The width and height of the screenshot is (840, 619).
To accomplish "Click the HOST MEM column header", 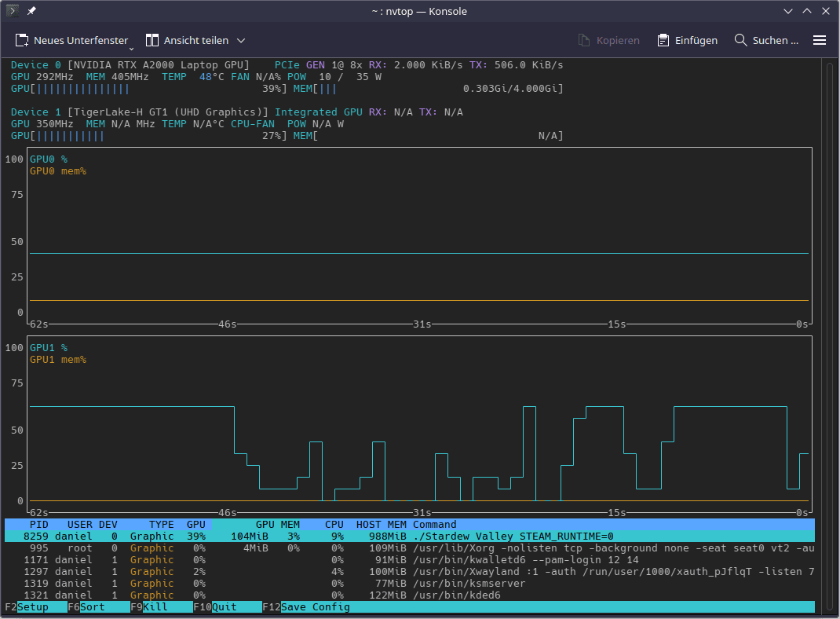I will [382, 524].
